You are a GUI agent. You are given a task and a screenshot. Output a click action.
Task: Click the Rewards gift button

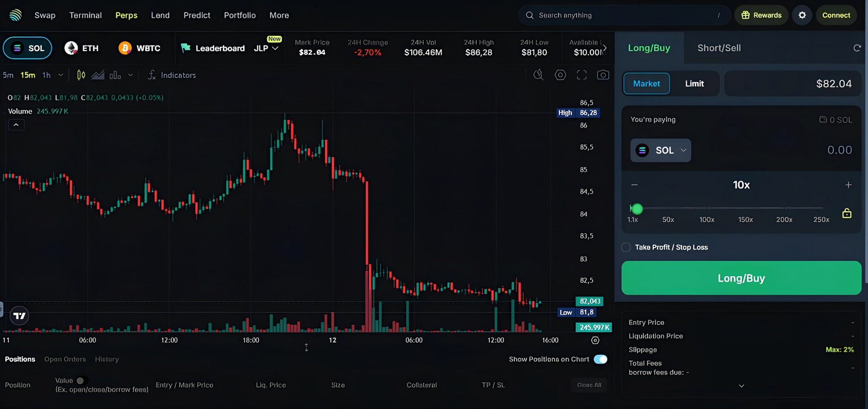[x=761, y=15]
